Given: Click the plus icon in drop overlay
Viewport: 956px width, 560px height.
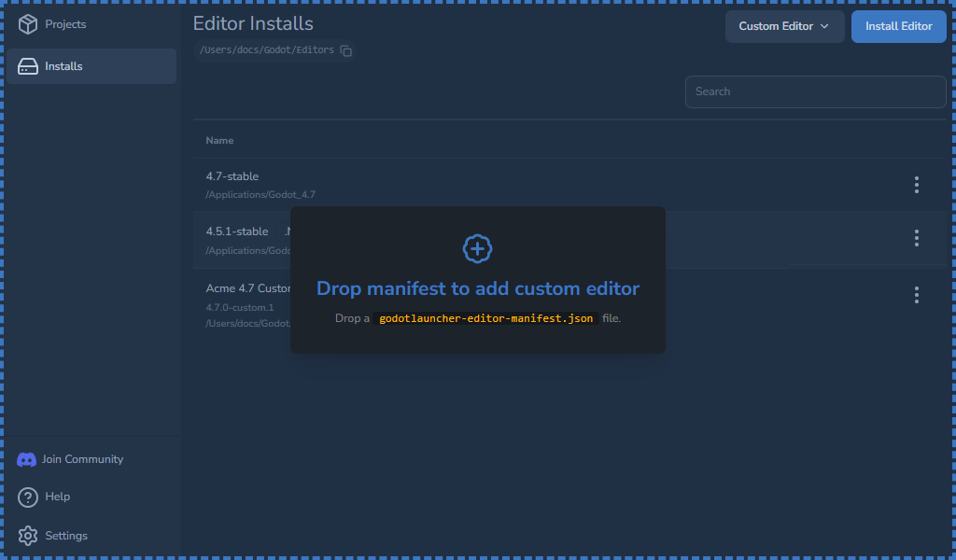Looking at the screenshot, I should click(477, 248).
